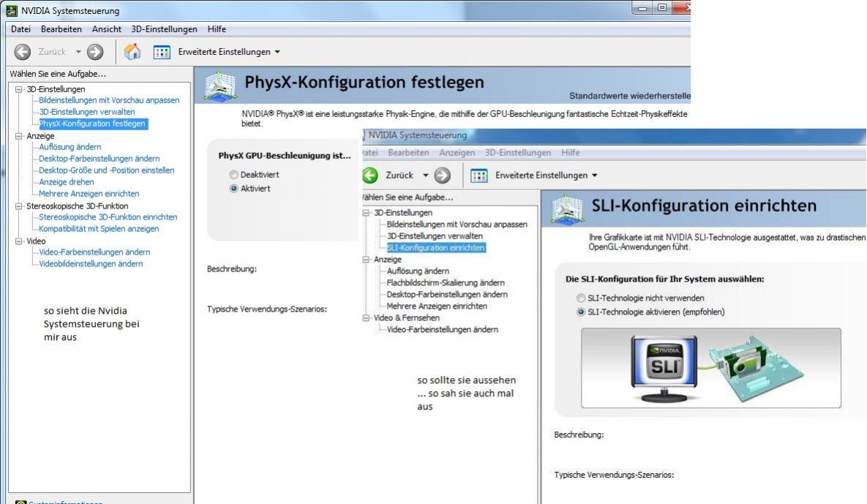Image resolution: width=867 pixels, height=504 pixels.
Task: Open 'Desktop-Größe und -Position einstellen'
Action: click(x=107, y=170)
